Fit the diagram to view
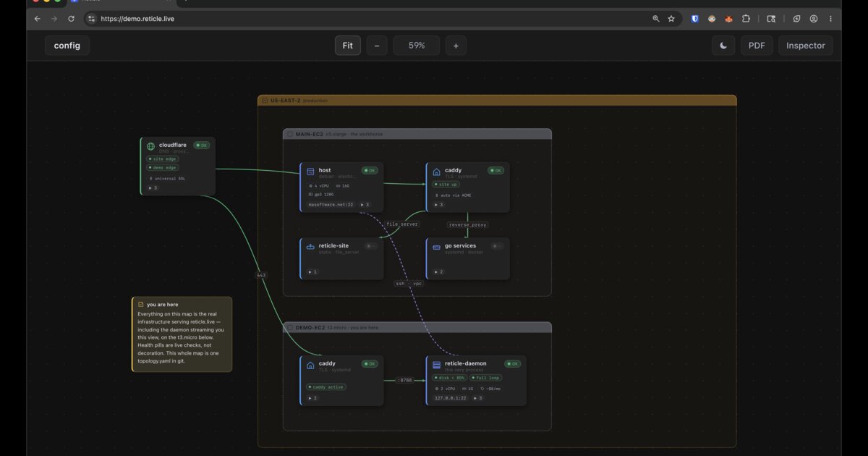The height and width of the screenshot is (456, 868). (348, 46)
